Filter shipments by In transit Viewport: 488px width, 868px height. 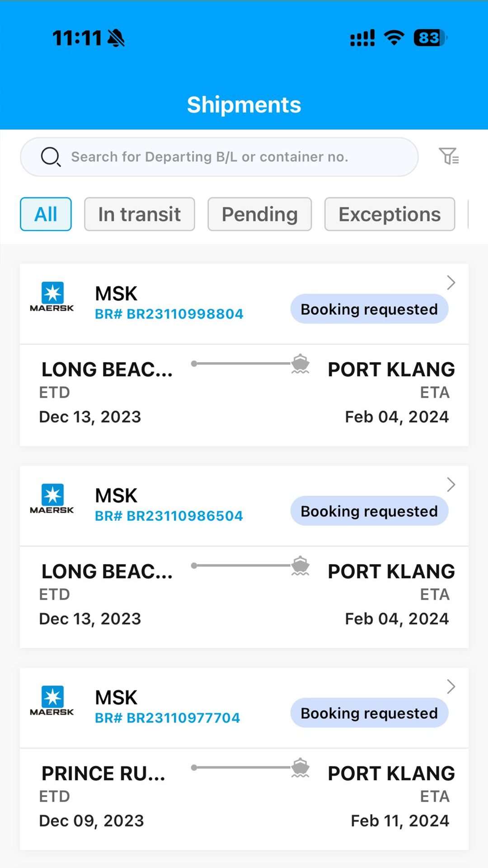[139, 214]
